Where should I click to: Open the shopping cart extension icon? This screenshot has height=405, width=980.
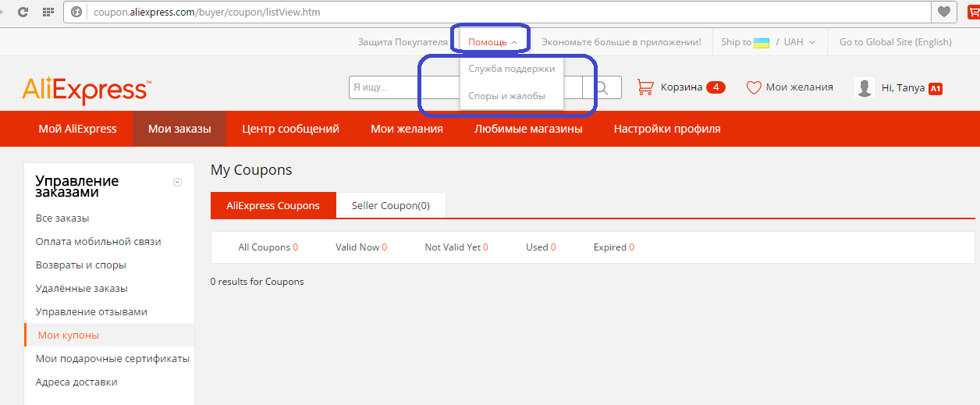[974, 11]
